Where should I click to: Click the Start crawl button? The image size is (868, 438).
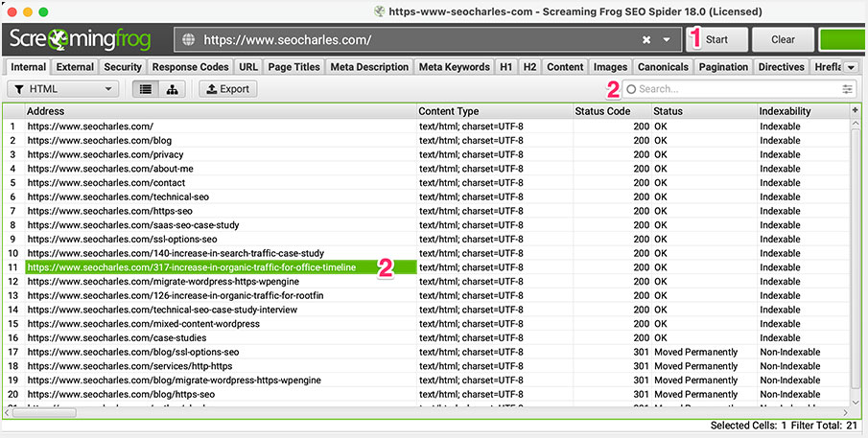click(x=716, y=40)
